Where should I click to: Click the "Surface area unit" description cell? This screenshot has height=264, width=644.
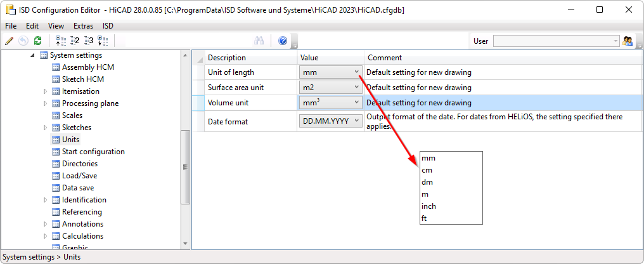pos(250,88)
